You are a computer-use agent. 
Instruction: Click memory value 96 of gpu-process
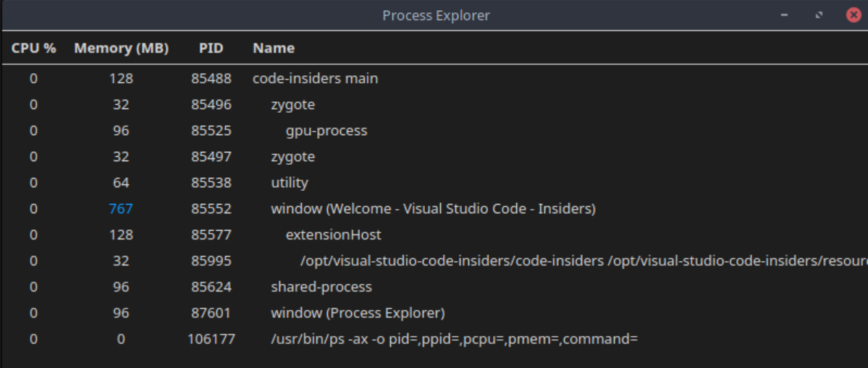(121, 131)
